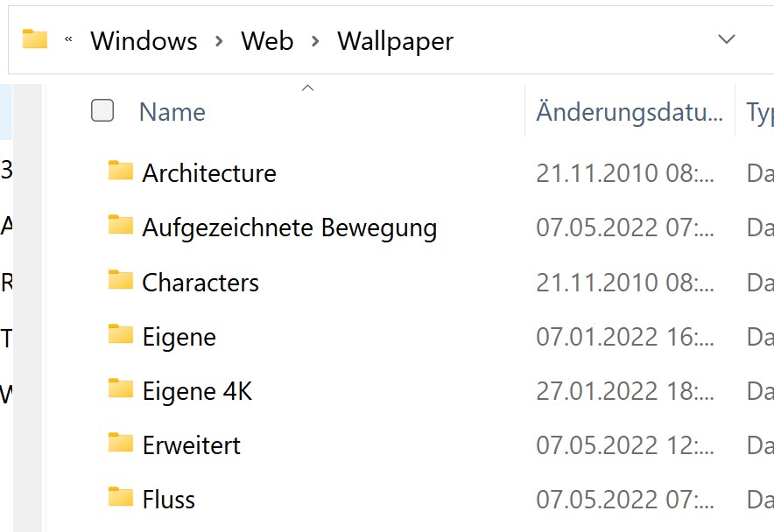This screenshot has height=532, width=774.
Task: Click the Wallpaper breadcrumb segment
Action: [395, 41]
